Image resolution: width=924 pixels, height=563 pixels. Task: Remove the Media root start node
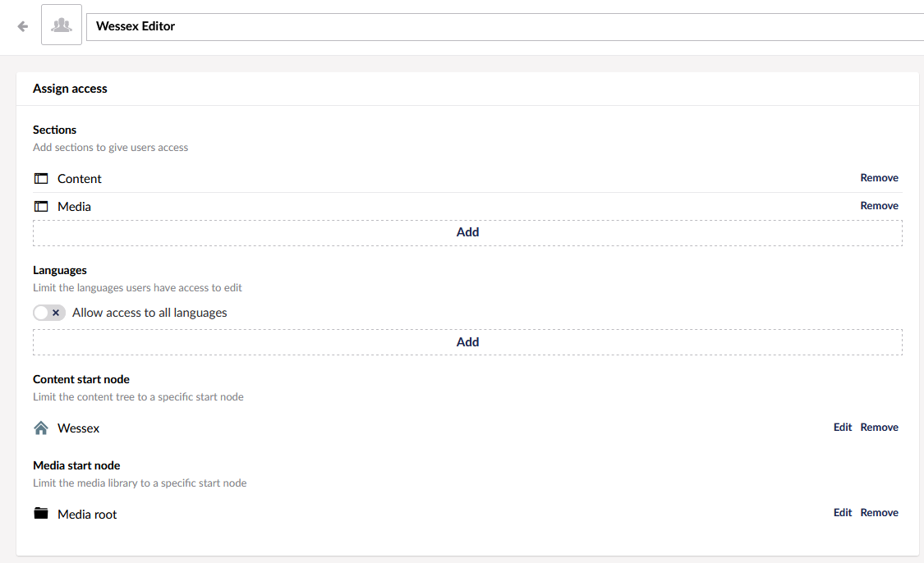[x=879, y=512]
